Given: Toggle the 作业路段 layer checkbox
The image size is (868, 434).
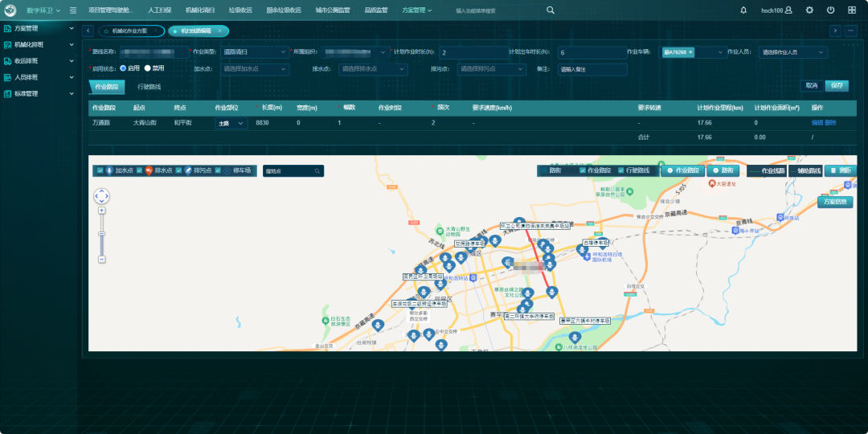Looking at the screenshot, I should pos(583,170).
